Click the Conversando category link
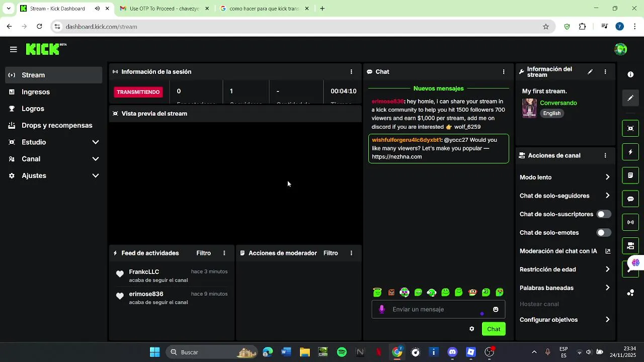Screen dimensions: 644x362 pyautogui.click(x=558, y=103)
